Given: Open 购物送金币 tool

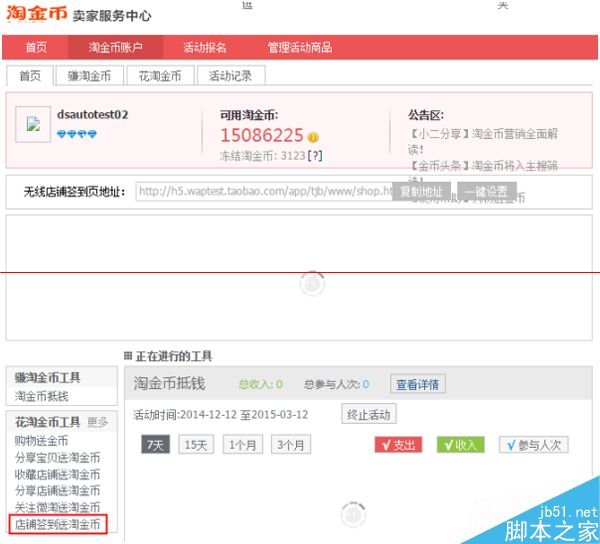Looking at the screenshot, I should point(41,441).
